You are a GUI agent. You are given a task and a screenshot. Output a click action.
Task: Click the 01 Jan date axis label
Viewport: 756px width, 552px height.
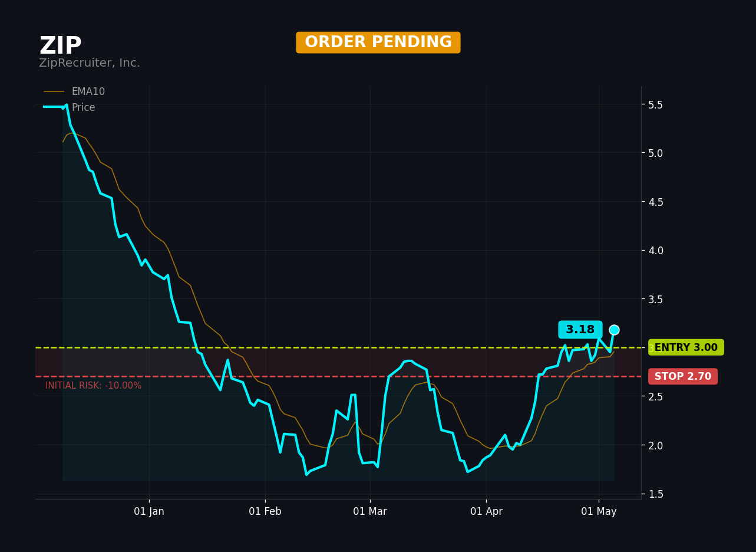pyautogui.click(x=149, y=511)
